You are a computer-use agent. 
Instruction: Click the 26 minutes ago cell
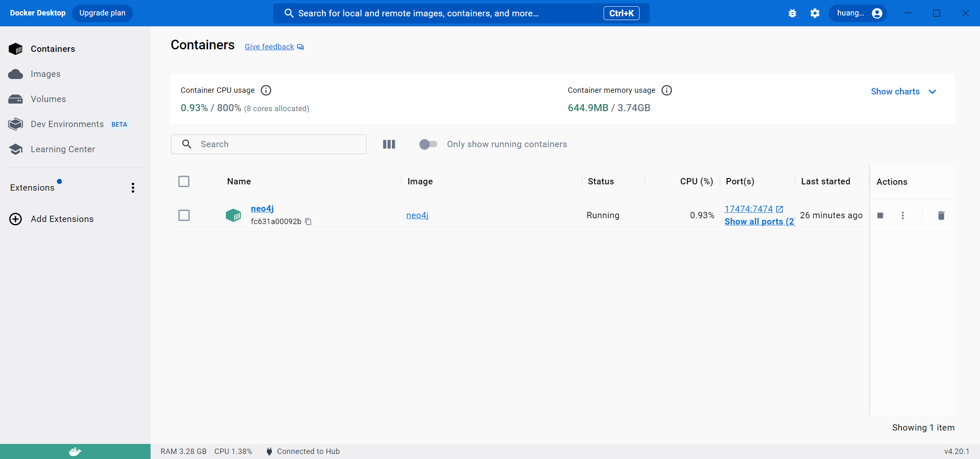[x=831, y=215]
